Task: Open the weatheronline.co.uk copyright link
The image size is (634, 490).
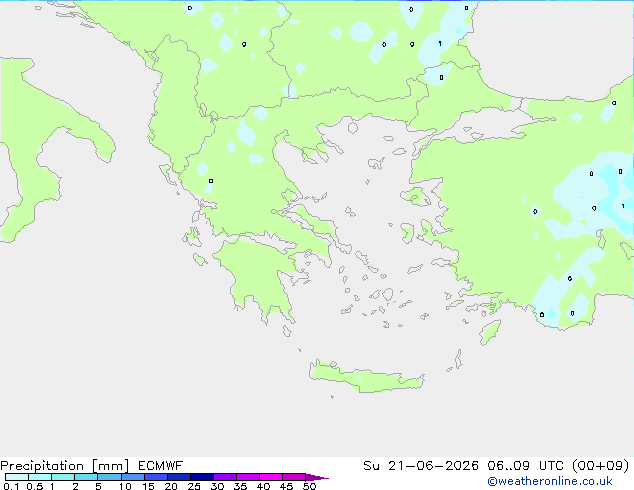Action: point(550,481)
